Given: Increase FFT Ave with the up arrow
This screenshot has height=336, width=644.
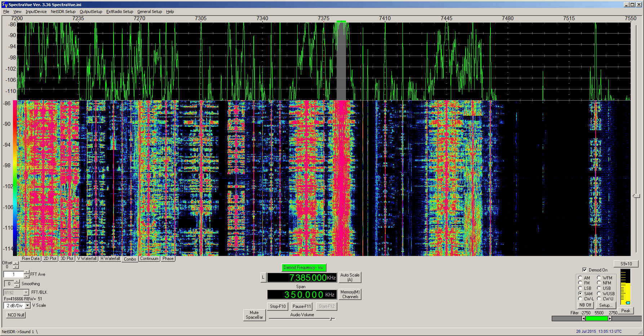Looking at the screenshot, I should [x=27, y=273].
